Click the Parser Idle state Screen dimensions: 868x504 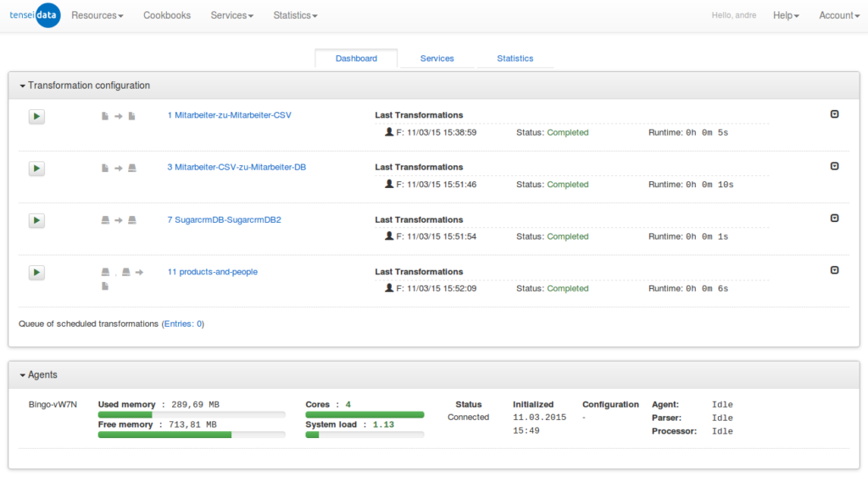[x=722, y=418]
